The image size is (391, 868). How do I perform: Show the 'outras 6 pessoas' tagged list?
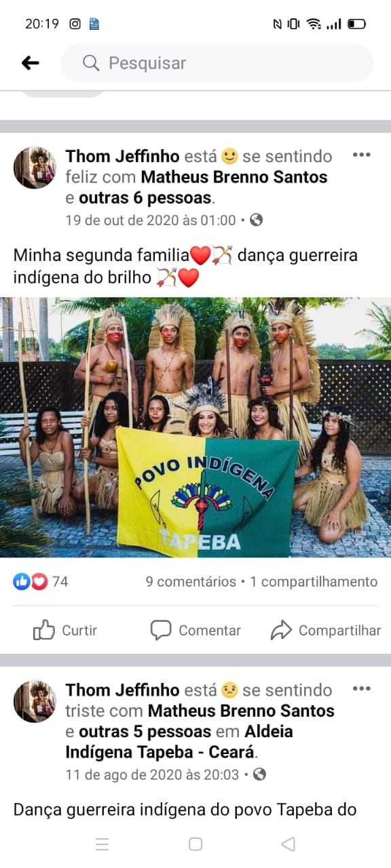(x=146, y=199)
